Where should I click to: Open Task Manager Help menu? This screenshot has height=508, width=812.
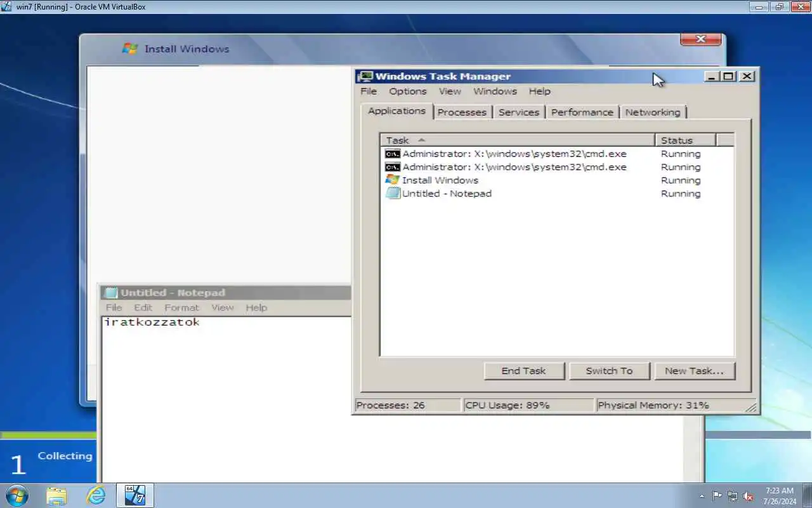point(540,91)
